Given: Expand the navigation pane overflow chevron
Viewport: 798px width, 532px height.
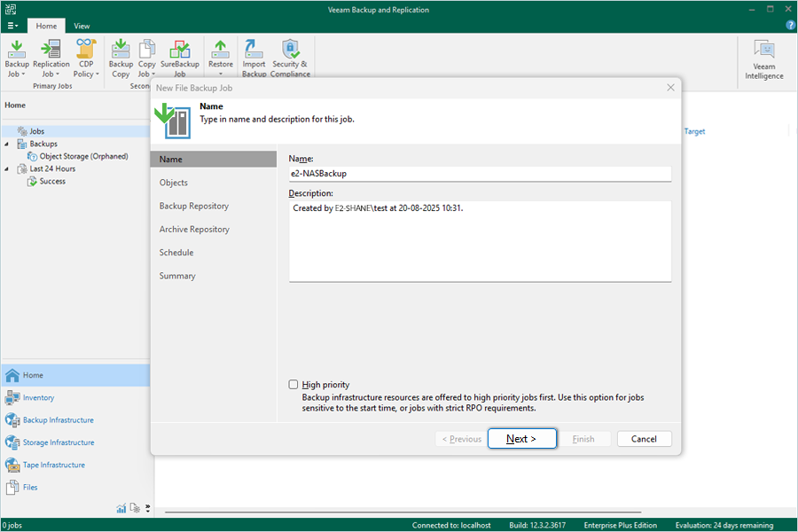Looking at the screenshot, I should (147, 508).
